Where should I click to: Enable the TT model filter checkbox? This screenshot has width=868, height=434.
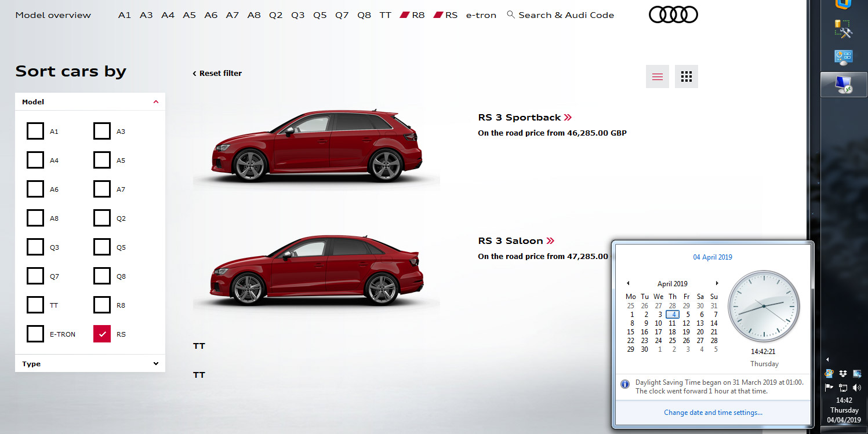click(35, 305)
